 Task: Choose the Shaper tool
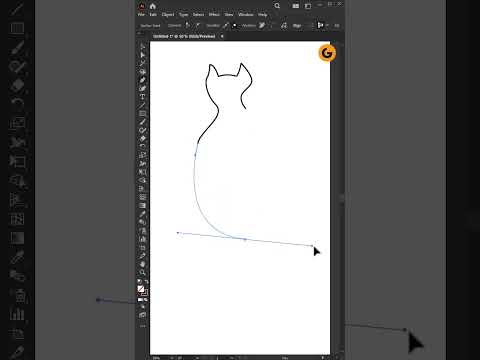[143, 130]
